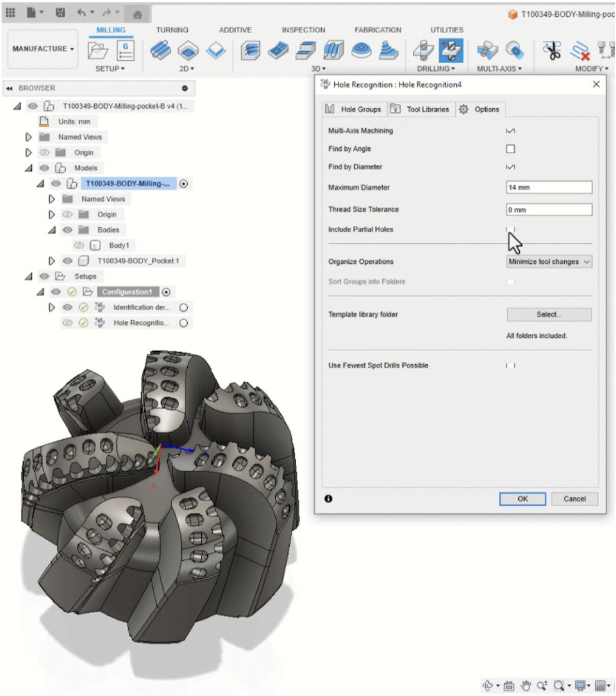Open the DRILLING dropdown menu

tap(436, 69)
